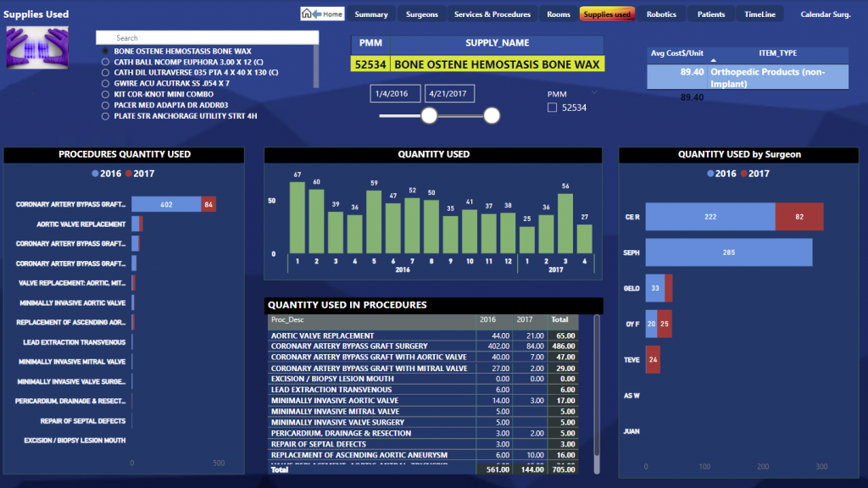Click the left handle of date range slider
The height and width of the screenshot is (488, 868).
430,115
